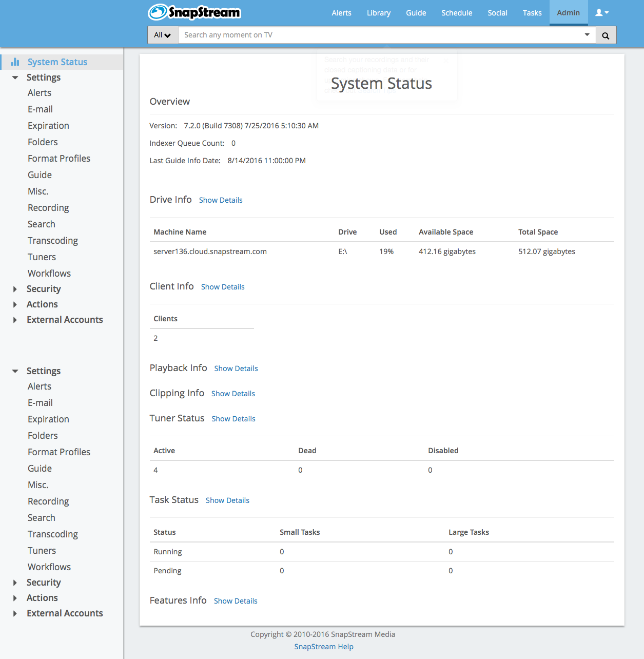Open Guide in the second Settings list
This screenshot has height=659, width=644.
[40, 469]
